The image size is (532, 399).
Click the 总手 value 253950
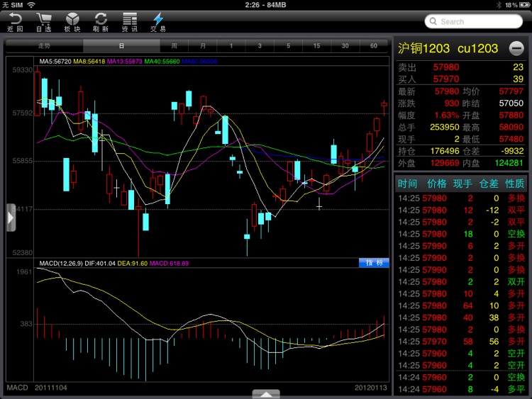click(x=445, y=127)
